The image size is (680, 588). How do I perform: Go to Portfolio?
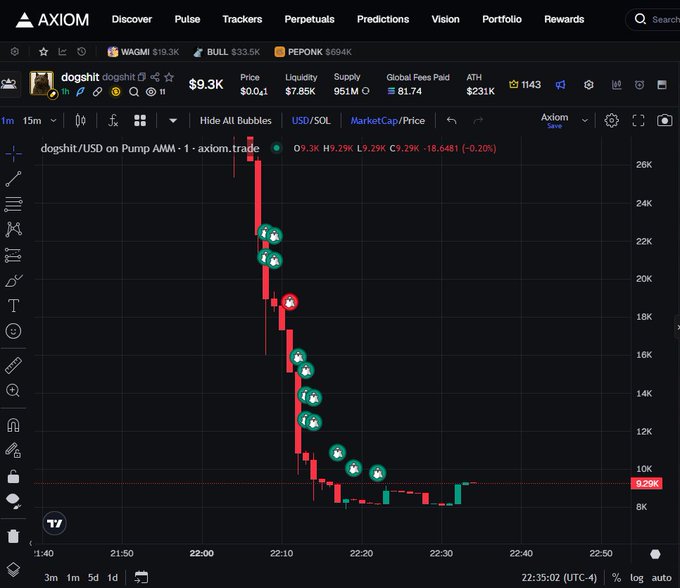click(502, 20)
